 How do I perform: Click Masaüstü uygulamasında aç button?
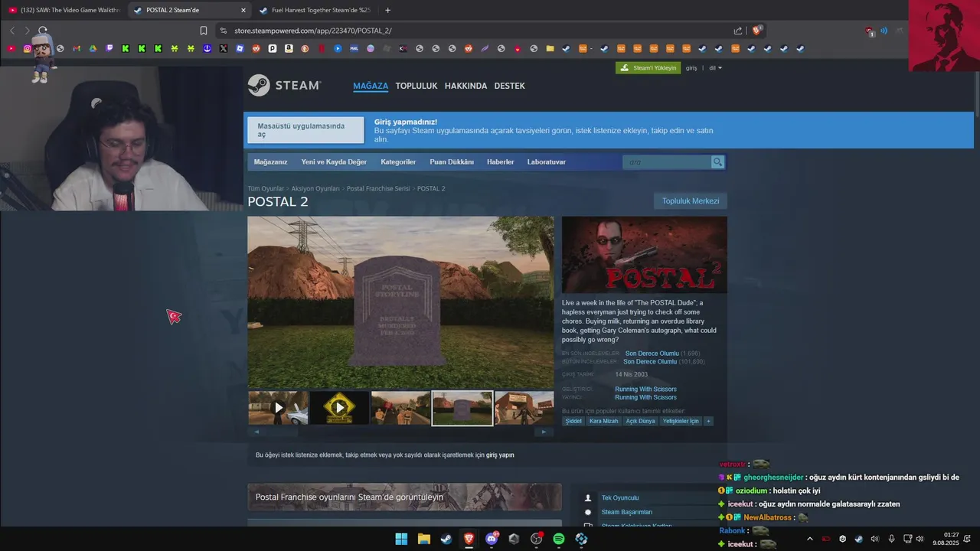pos(305,130)
